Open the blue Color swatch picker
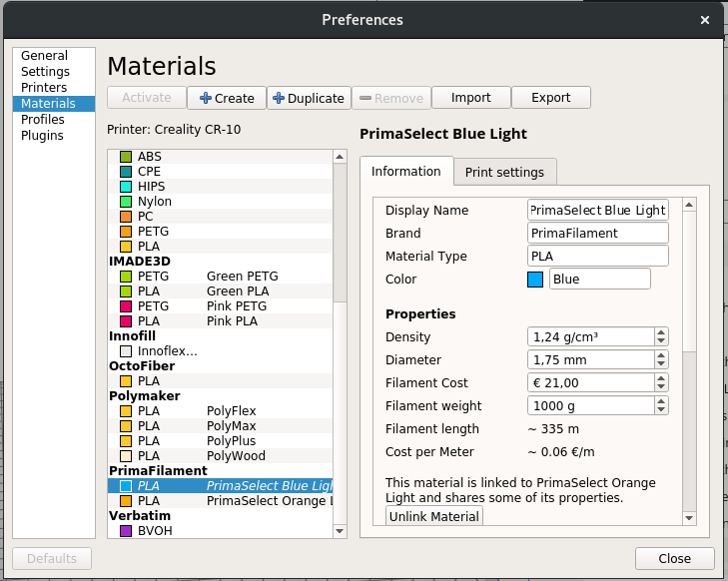Image resolution: width=728 pixels, height=581 pixels. coord(535,280)
